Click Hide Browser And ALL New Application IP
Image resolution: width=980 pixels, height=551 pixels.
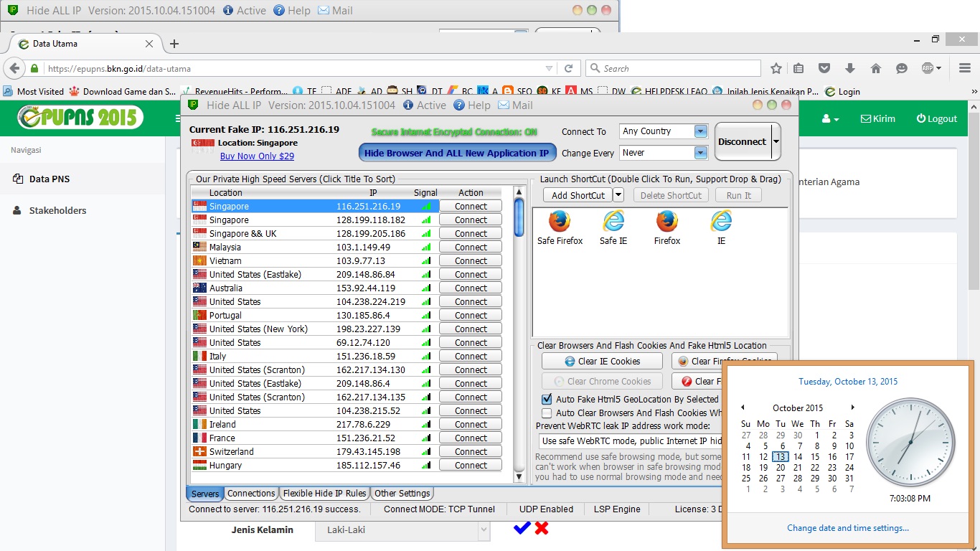pos(457,153)
